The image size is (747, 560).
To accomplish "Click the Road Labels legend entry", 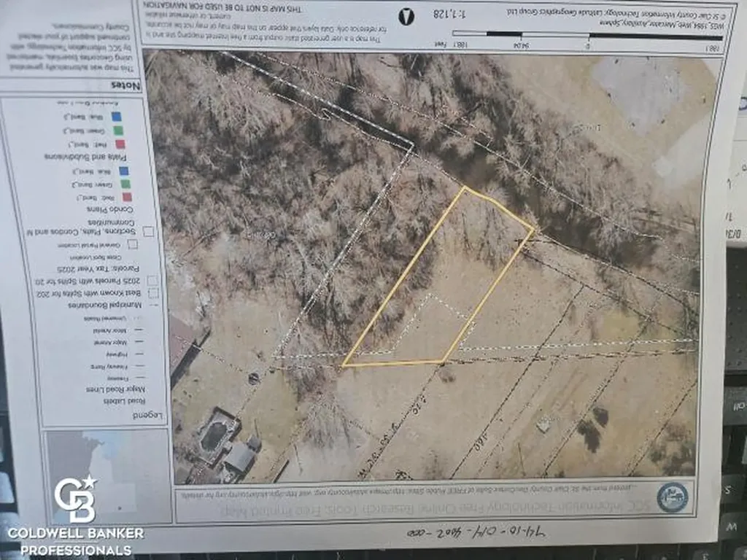I will pos(124,401).
